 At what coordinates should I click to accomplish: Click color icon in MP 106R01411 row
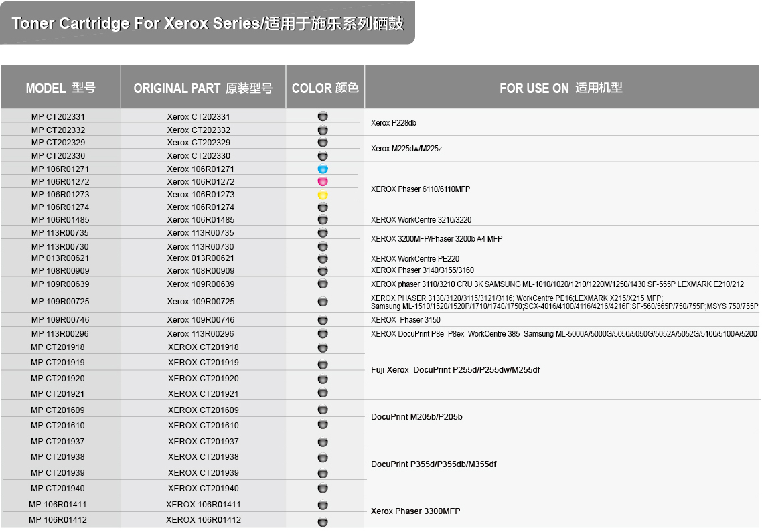coord(323,505)
